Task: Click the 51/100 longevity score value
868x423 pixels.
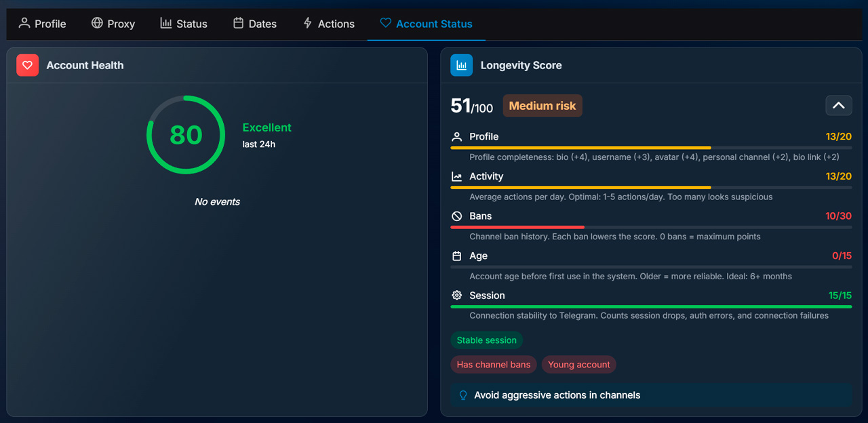Action: pos(472,106)
